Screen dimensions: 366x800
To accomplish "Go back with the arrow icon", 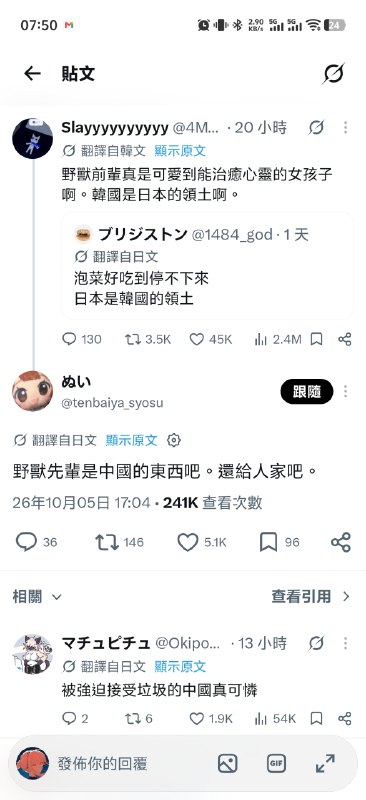I will (32, 73).
